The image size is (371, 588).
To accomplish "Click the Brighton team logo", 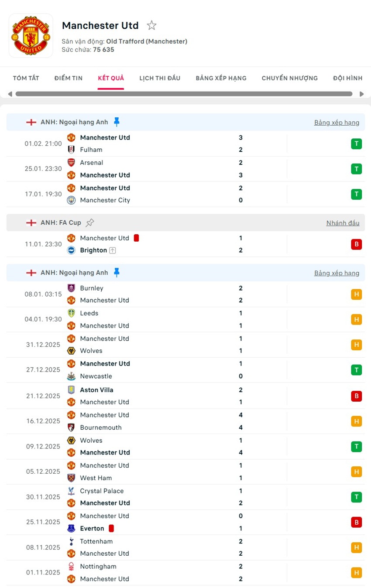I will (71, 250).
